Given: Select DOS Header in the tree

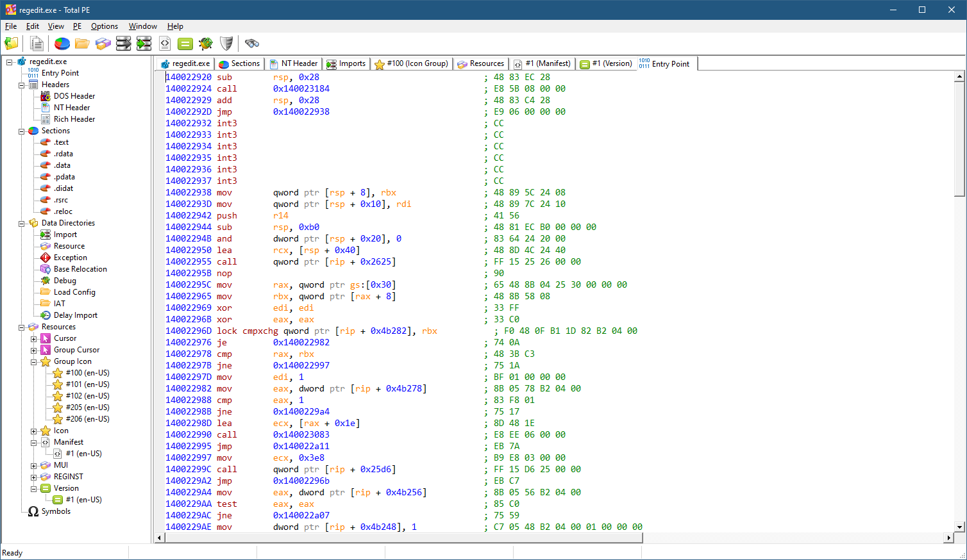Looking at the screenshot, I should 74,96.
